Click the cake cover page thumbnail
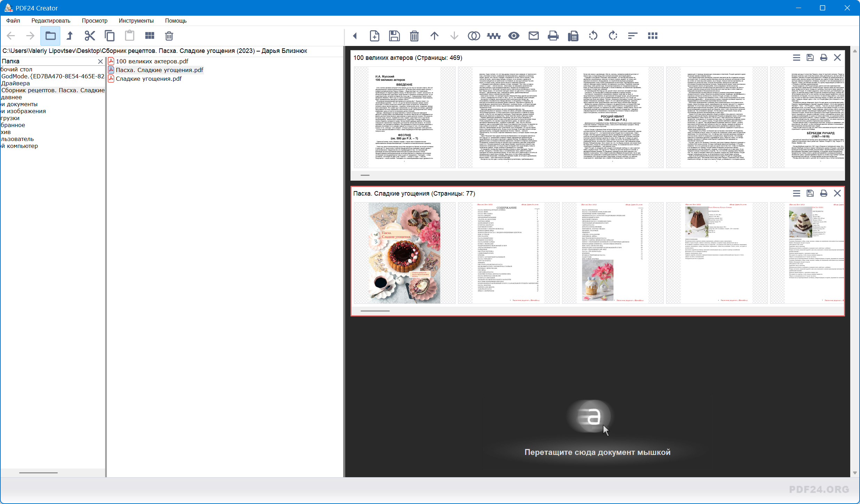 coord(404,253)
